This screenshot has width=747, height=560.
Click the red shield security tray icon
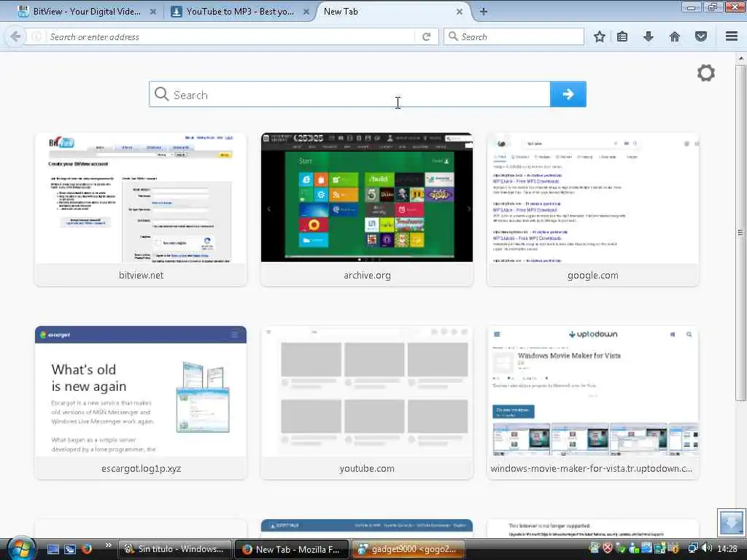pyautogui.click(x=608, y=548)
